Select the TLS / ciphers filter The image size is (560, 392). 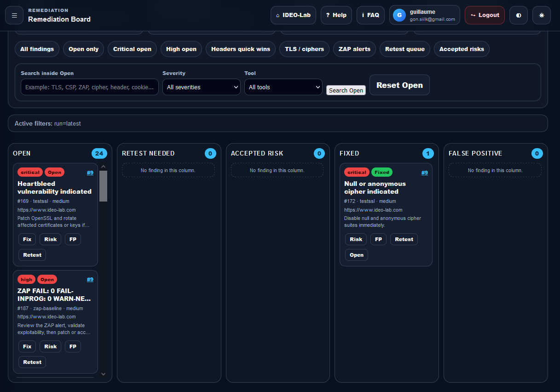pos(304,49)
